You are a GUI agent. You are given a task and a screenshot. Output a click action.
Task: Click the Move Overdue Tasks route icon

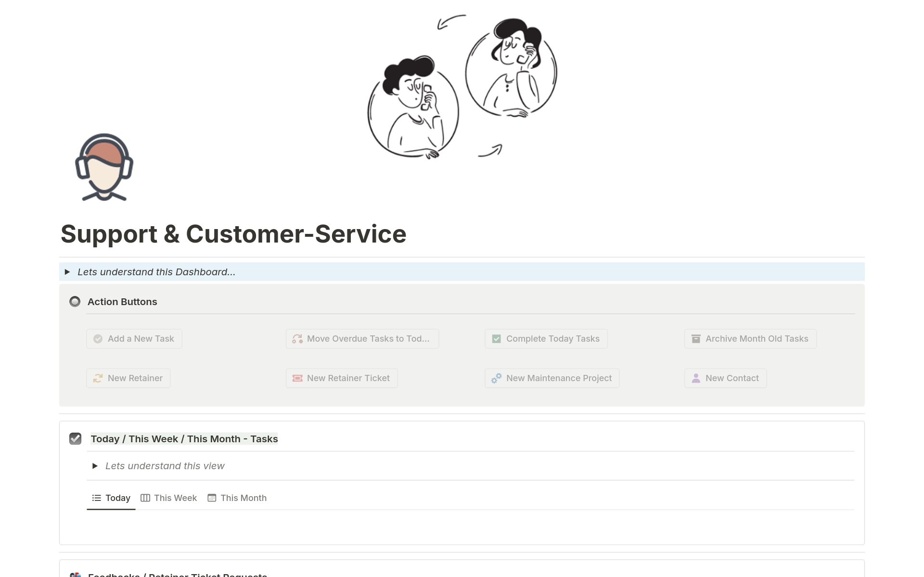tap(297, 339)
